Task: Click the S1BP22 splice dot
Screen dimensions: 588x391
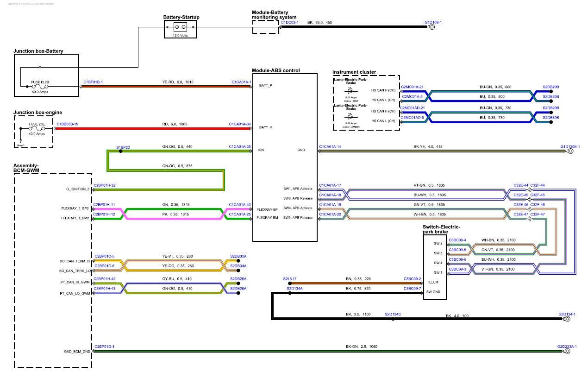Action: [121, 151]
